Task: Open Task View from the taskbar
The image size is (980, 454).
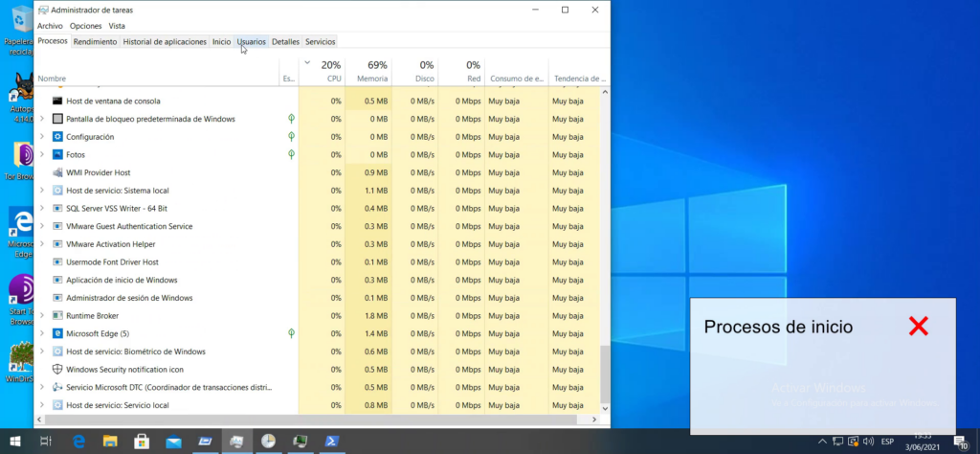Action: 46,442
